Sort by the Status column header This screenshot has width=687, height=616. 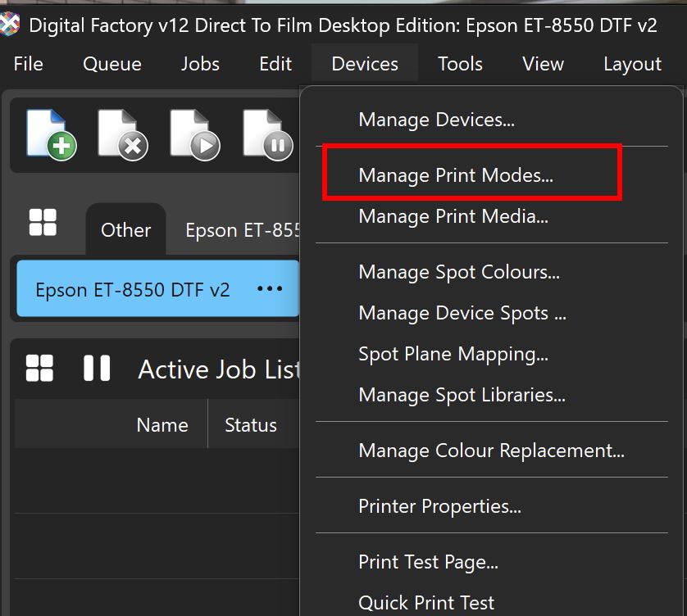tap(251, 424)
